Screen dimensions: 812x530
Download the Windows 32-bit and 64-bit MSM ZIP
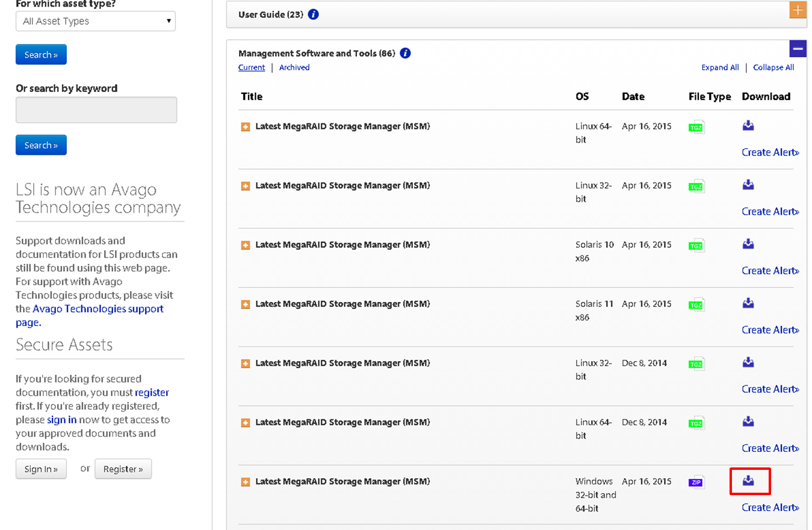[748, 481]
